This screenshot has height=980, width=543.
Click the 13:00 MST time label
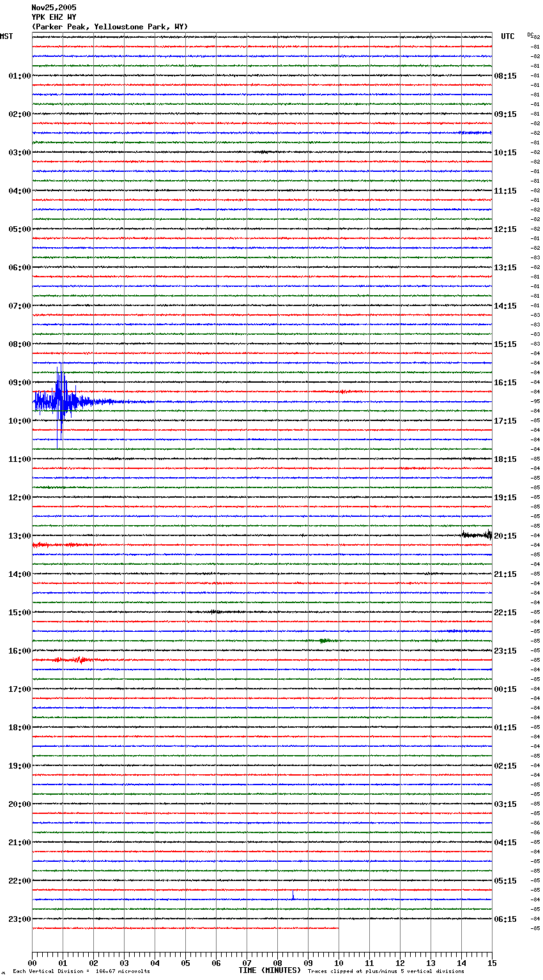point(20,536)
